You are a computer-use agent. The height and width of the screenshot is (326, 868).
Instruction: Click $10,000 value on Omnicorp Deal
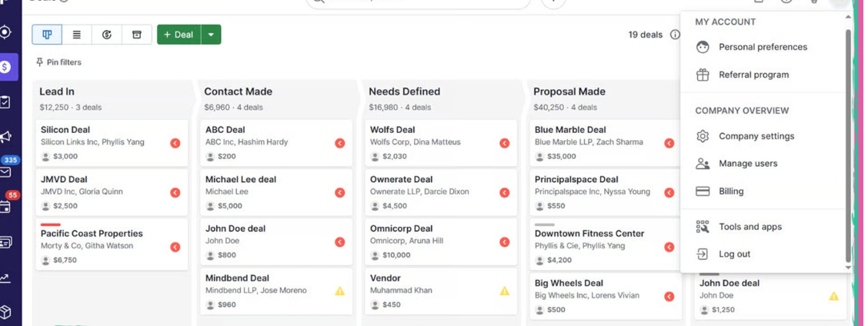pos(396,255)
